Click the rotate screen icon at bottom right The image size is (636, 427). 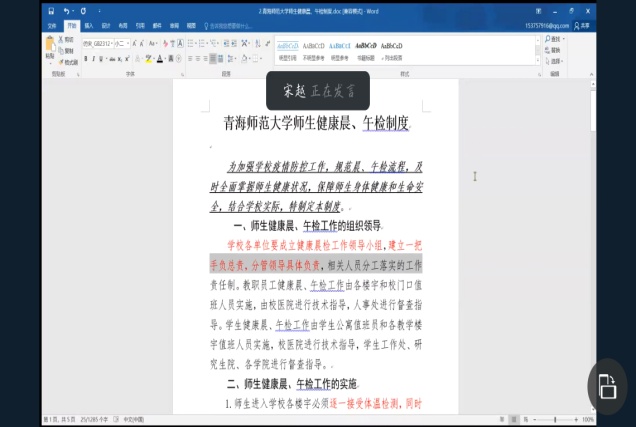tap(606, 386)
